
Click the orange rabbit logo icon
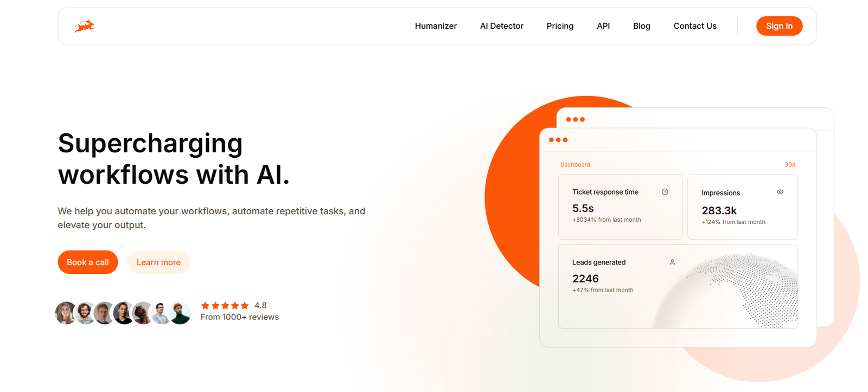84,26
